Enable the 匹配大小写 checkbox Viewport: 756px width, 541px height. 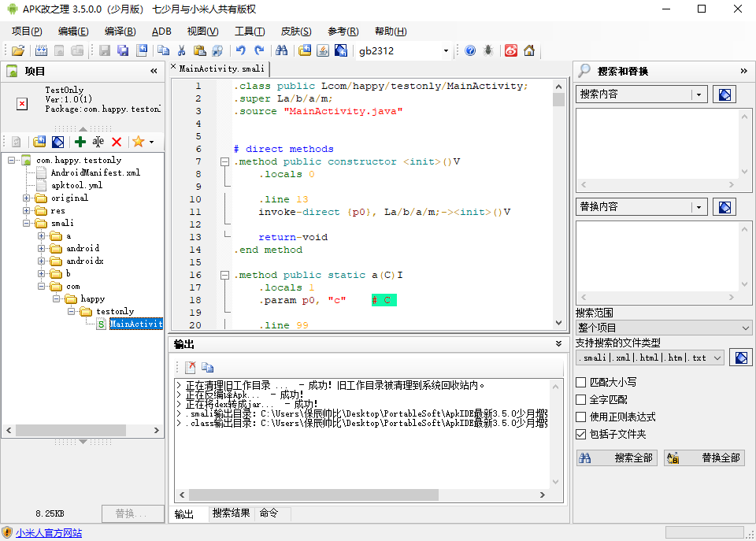click(x=581, y=383)
